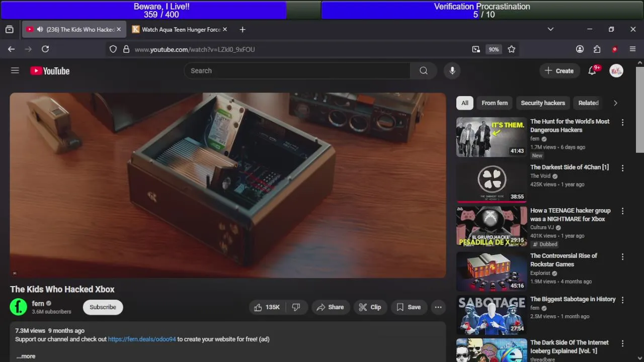Open options for TEENAGE hacker group video
Screen dimensions: 644x362
pos(622,212)
